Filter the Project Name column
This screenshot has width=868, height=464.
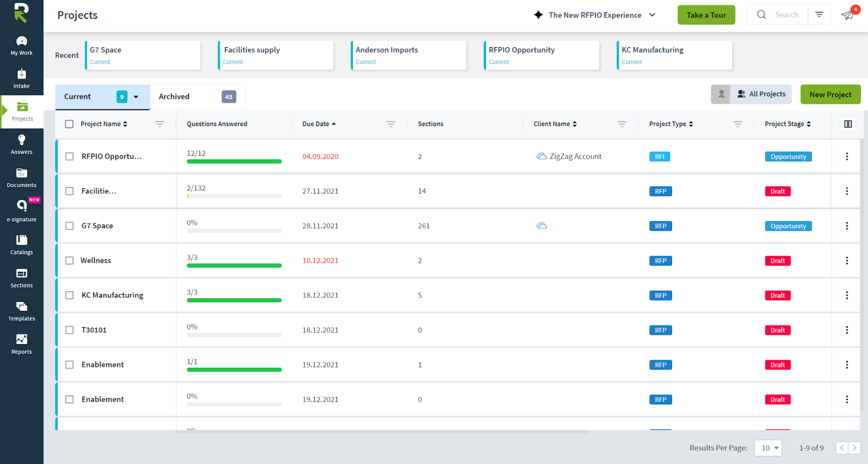click(x=159, y=124)
